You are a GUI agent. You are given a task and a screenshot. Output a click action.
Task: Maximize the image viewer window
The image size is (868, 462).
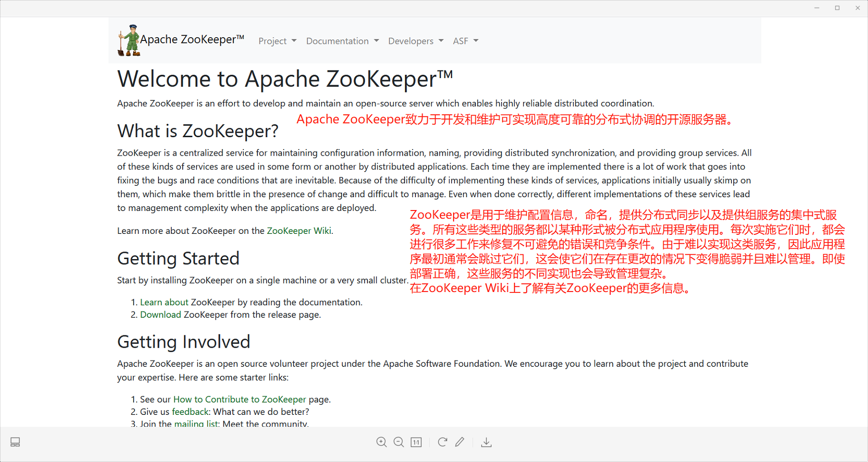click(x=837, y=8)
